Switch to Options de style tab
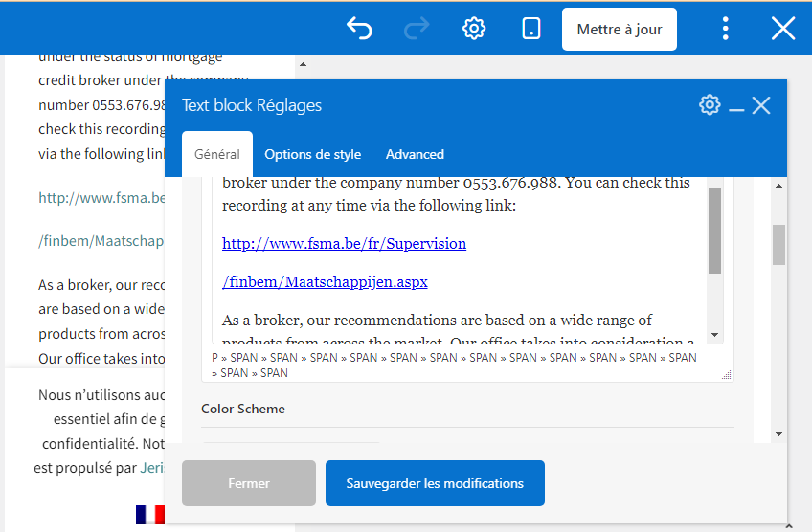 (x=313, y=154)
